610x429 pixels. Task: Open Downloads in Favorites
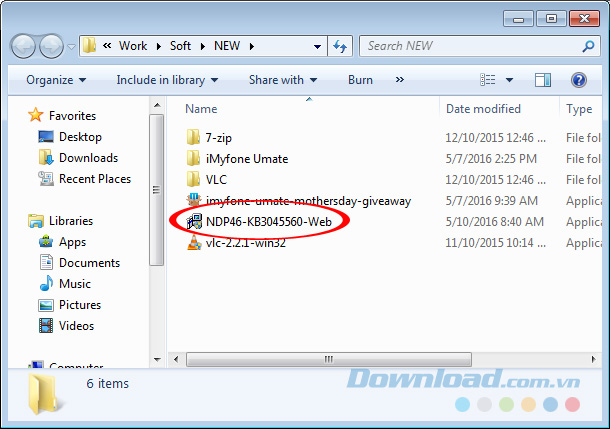tap(88, 158)
